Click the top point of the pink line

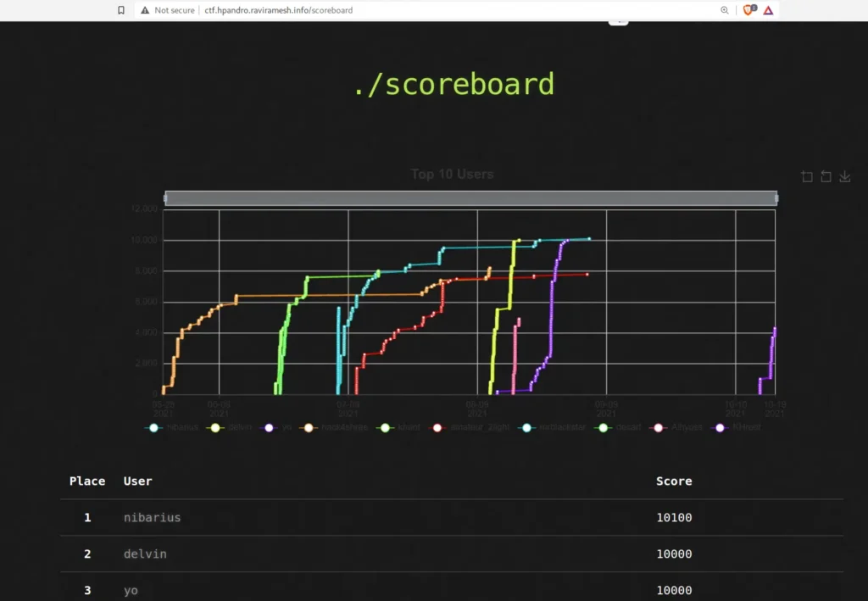519,320
